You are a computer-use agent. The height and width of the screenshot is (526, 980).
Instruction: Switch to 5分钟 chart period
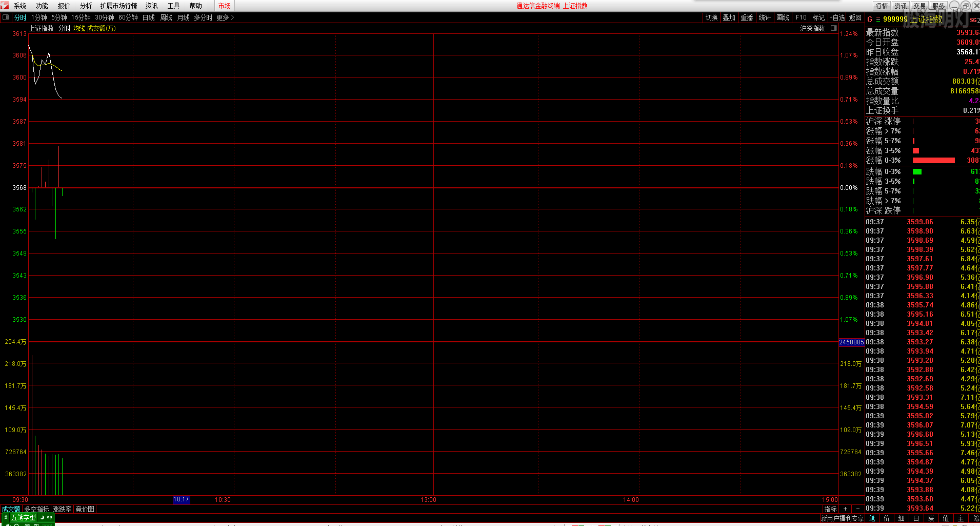pyautogui.click(x=59, y=17)
